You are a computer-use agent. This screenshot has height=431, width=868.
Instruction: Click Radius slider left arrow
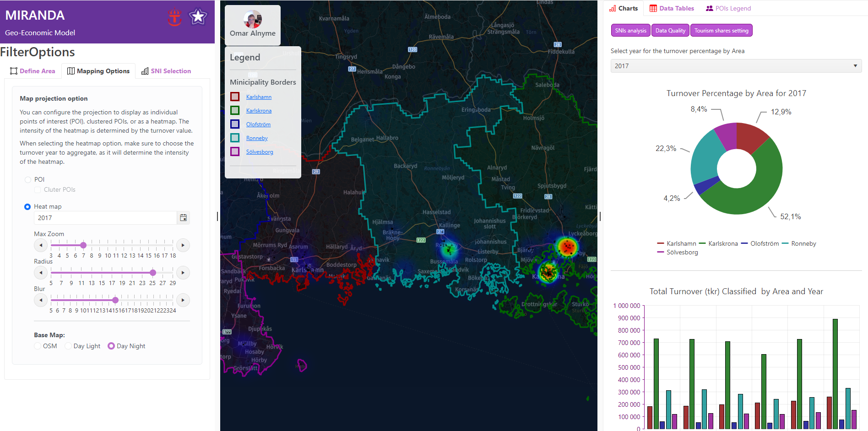[41, 273]
